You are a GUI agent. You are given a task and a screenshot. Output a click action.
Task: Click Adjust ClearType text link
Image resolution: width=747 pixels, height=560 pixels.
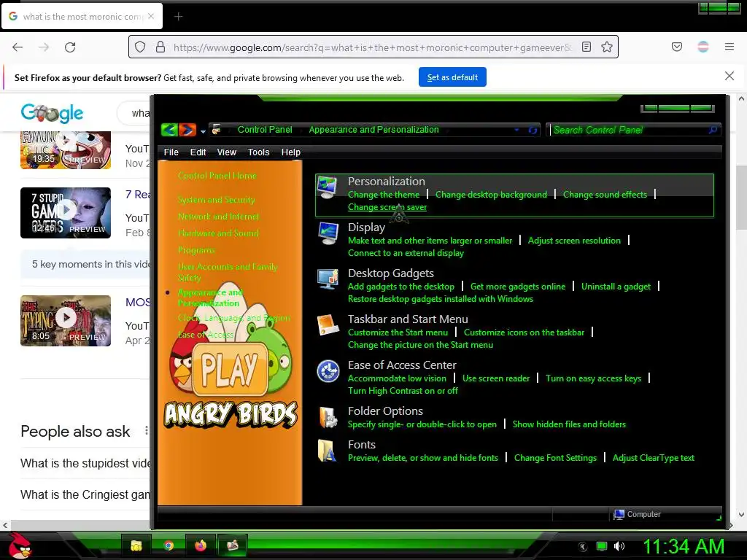click(x=653, y=458)
